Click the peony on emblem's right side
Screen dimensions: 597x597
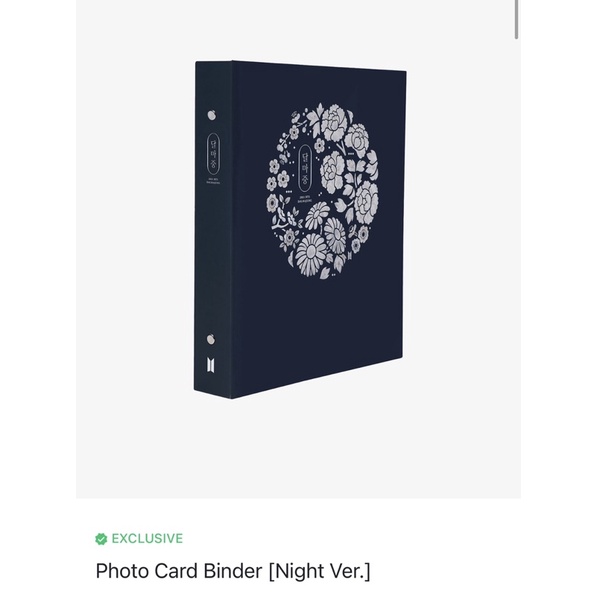tap(366, 201)
